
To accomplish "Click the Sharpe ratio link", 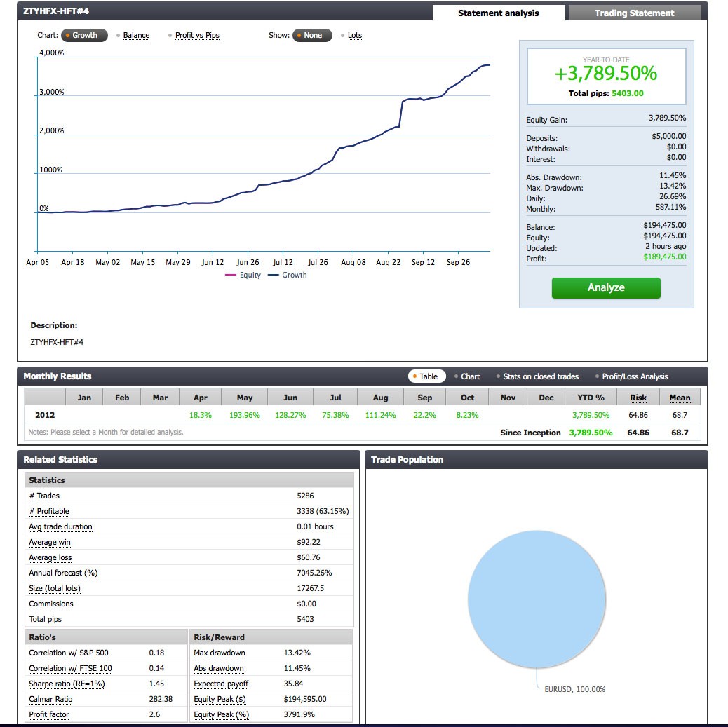I will 67,684.
